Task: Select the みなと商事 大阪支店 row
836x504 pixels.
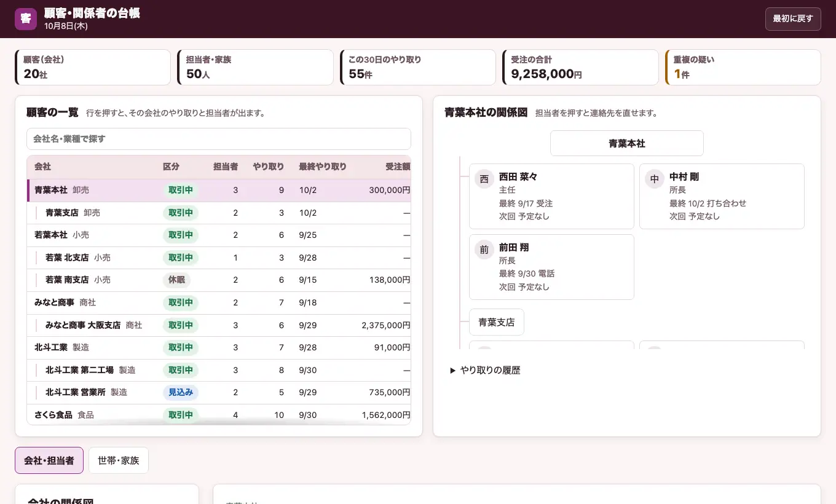Action: 219,325
